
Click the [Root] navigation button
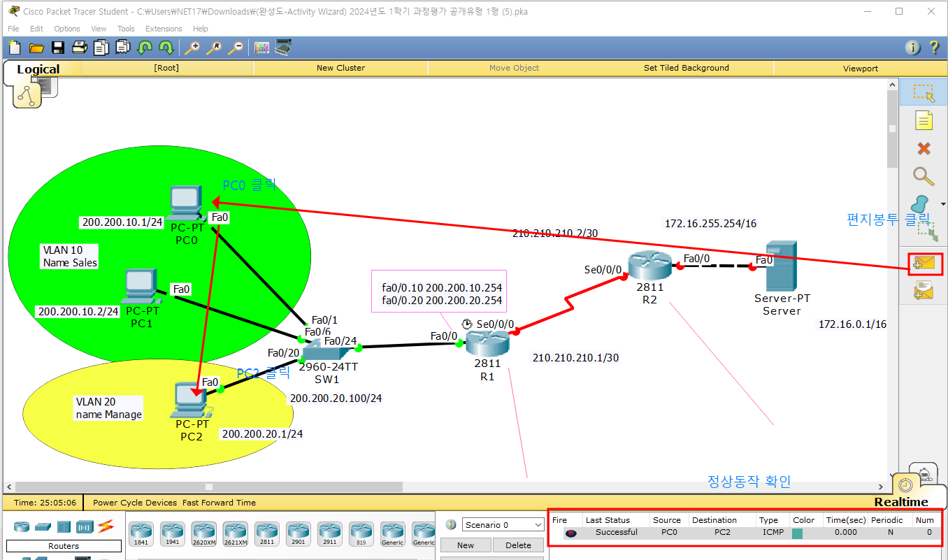coord(166,68)
